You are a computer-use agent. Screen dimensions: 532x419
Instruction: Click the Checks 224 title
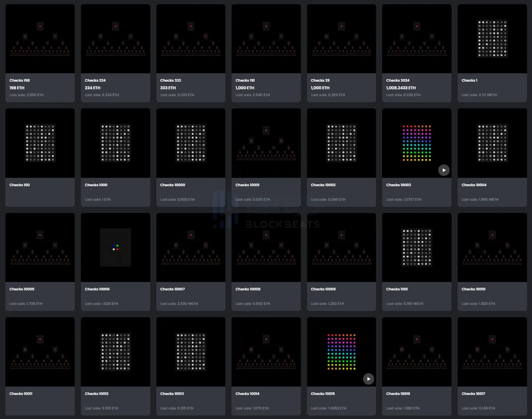point(95,81)
